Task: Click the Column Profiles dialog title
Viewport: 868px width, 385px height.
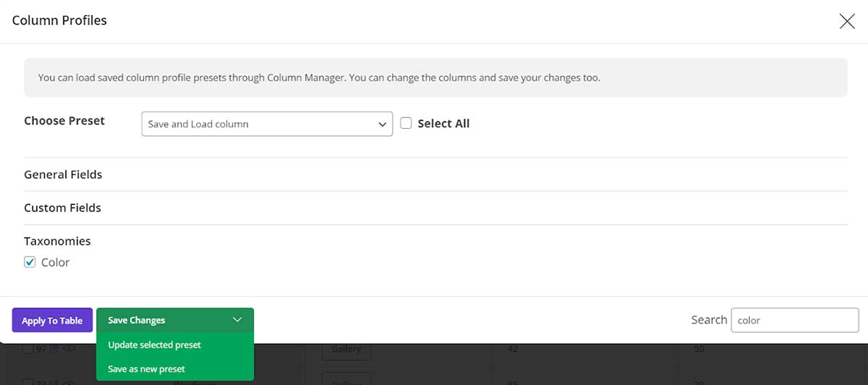Action: pos(59,20)
